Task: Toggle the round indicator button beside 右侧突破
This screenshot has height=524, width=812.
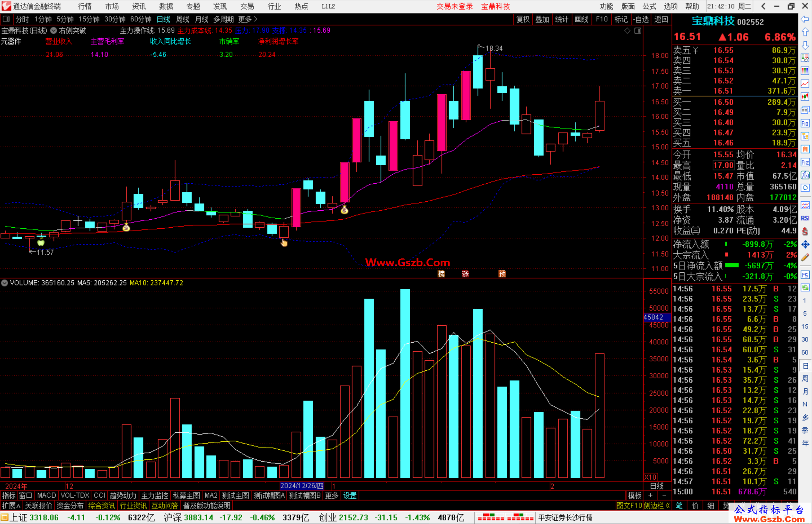Action: coord(54,30)
